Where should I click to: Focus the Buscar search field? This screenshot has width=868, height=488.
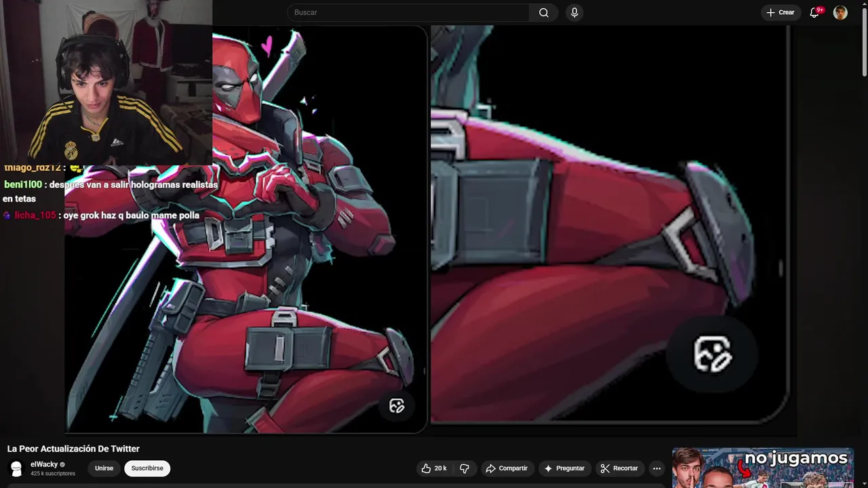(408, 12)
